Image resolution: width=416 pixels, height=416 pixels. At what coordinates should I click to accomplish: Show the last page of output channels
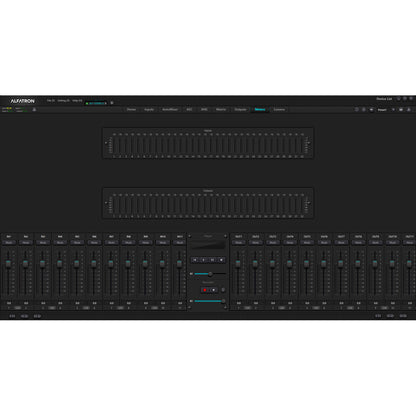403,316
